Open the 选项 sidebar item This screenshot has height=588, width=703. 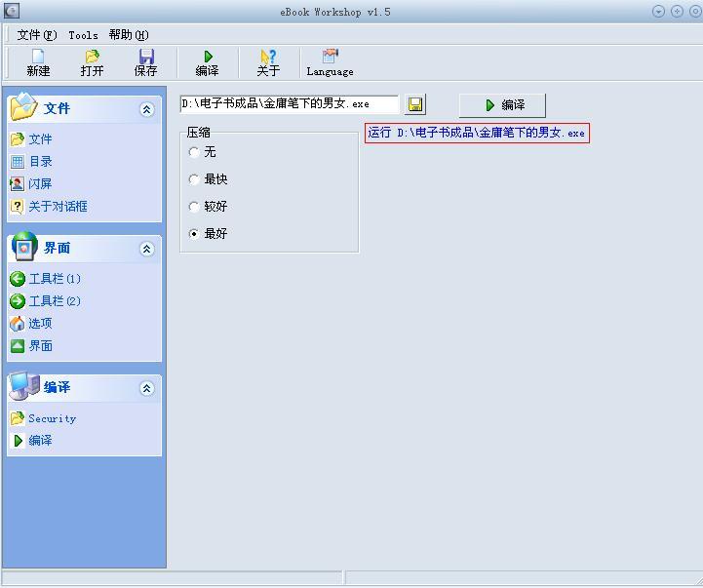point(31,324)
